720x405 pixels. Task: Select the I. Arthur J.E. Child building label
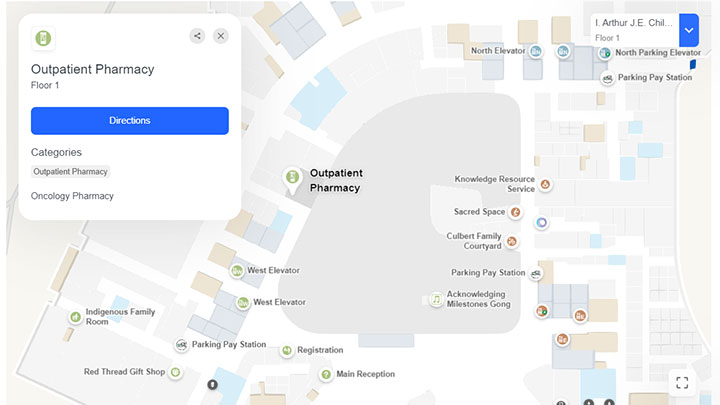634,23
